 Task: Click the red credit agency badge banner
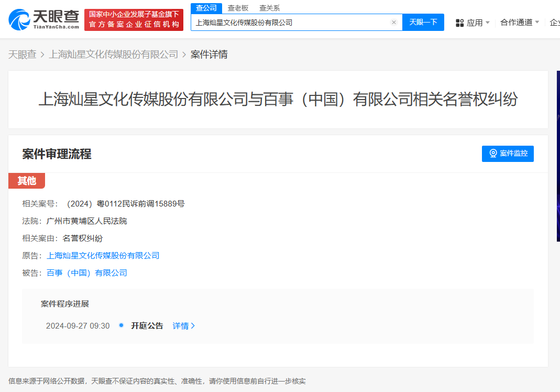tap(134, 20)
